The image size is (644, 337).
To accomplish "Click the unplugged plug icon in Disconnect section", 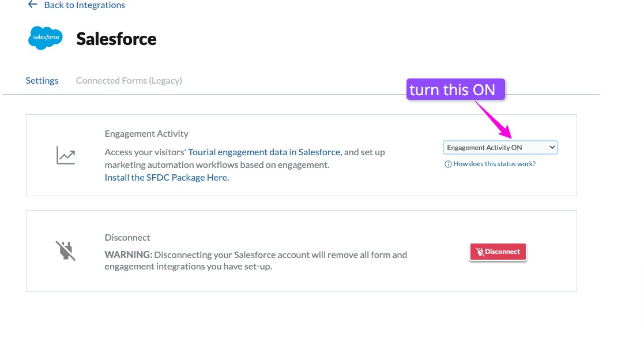I will (65, 251).
